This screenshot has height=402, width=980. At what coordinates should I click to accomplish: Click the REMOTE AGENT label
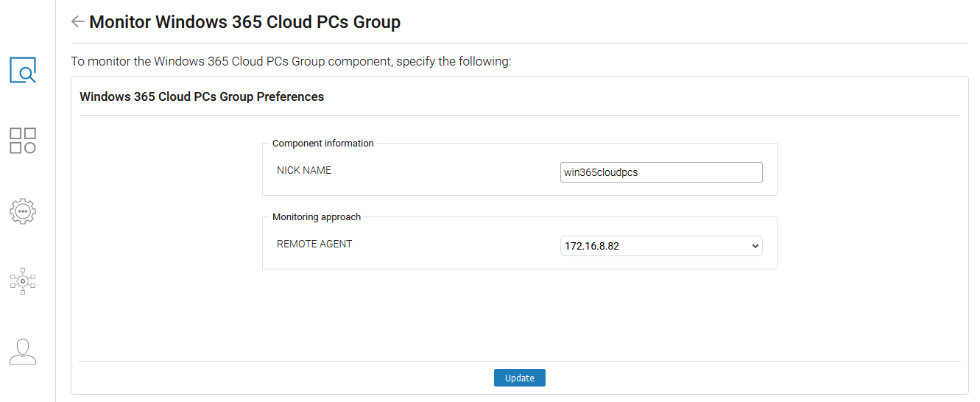314,244
